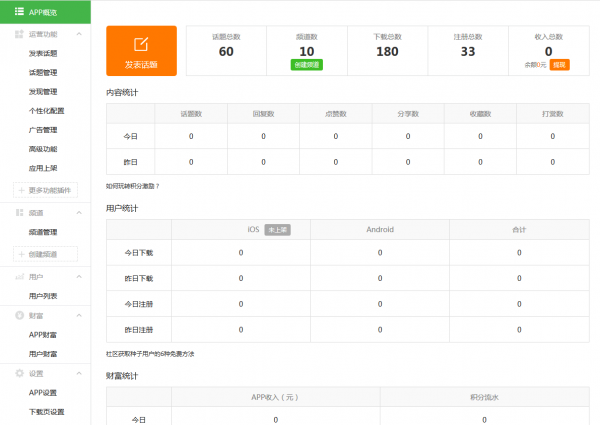The image size is (600, 425).
Task: Collapse the 用户 section chevron
Action: tap(79, 277)
